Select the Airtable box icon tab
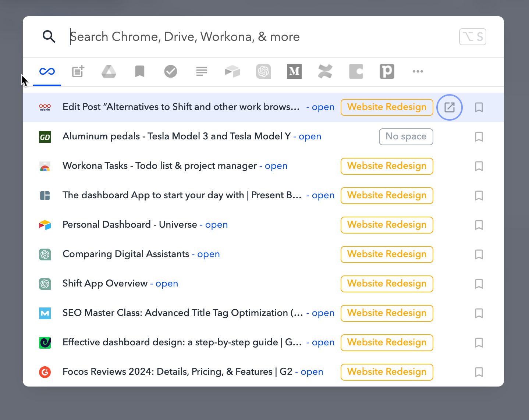This screenshot has width=529, height=420. [232, 71]
